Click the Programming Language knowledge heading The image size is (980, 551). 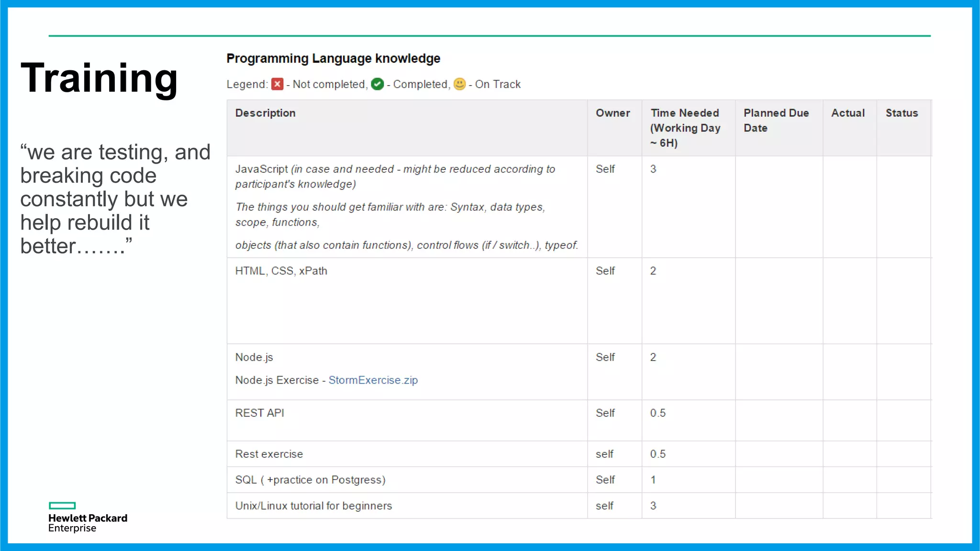pyautogui.click(x=333, y=59)
